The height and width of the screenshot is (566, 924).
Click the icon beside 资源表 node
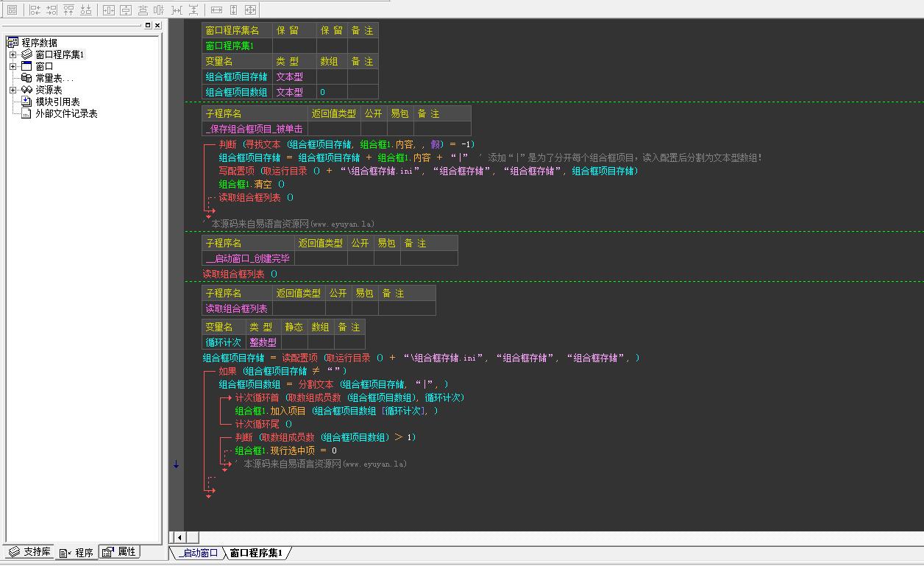tap(27, 90)
